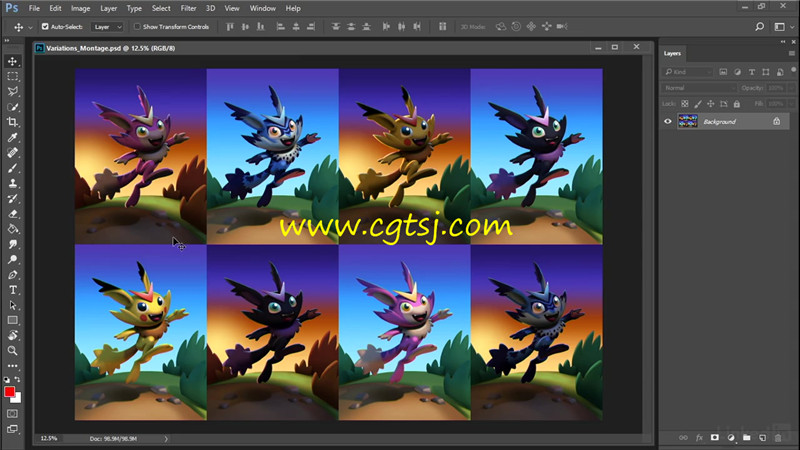Select the Lasso tool
This screenshot has width=800, height=450.
[12, 92]
